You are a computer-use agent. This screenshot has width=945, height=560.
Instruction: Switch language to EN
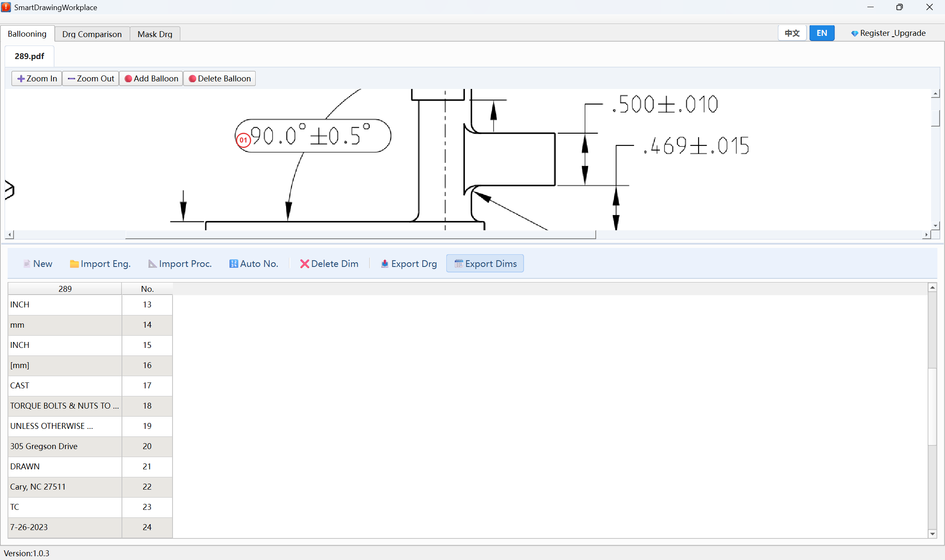(822, 33)
